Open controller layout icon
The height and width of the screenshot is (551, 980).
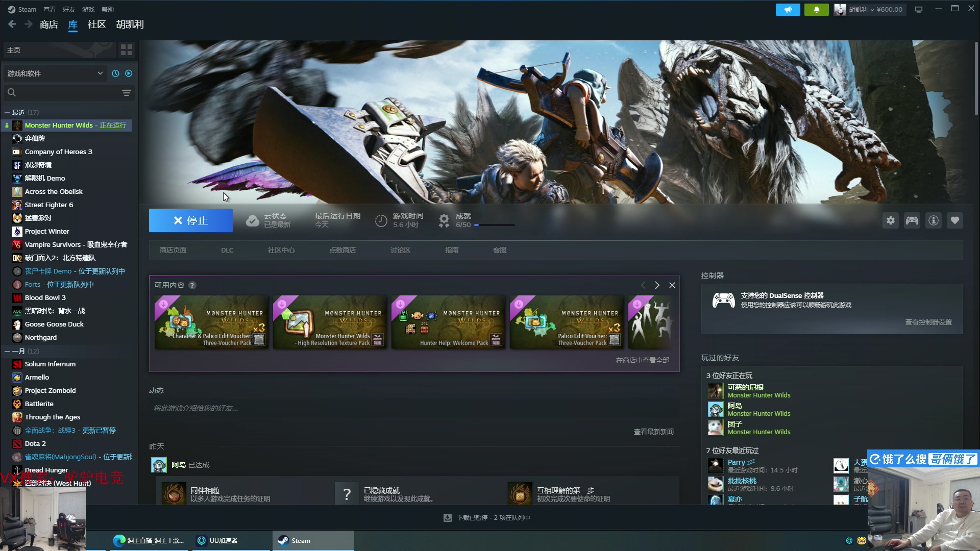(x=912, y=220)
